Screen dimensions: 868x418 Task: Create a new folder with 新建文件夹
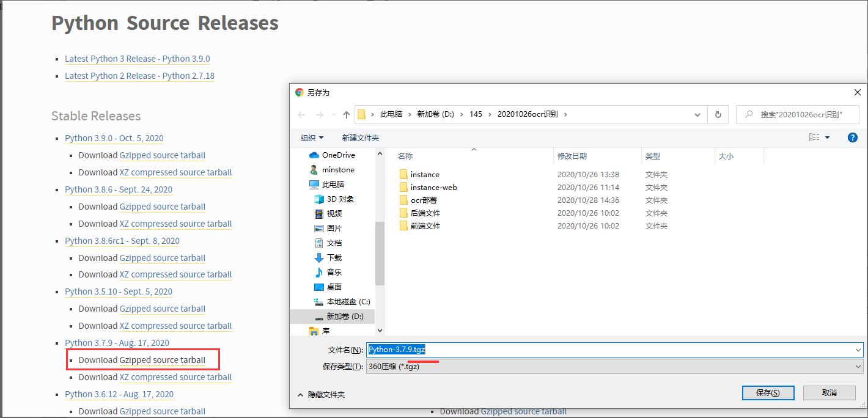(x=360, y=137)
